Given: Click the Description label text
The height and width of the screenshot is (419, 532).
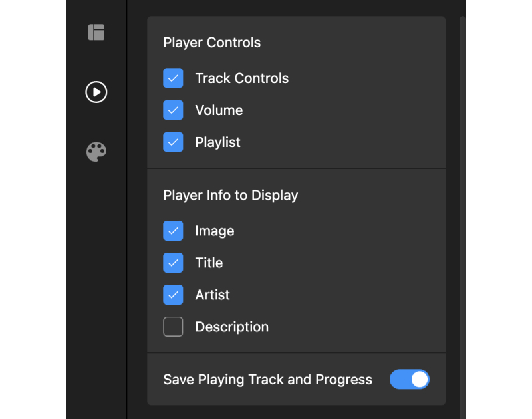Looking at the screenshot, I should coord(231,327).
